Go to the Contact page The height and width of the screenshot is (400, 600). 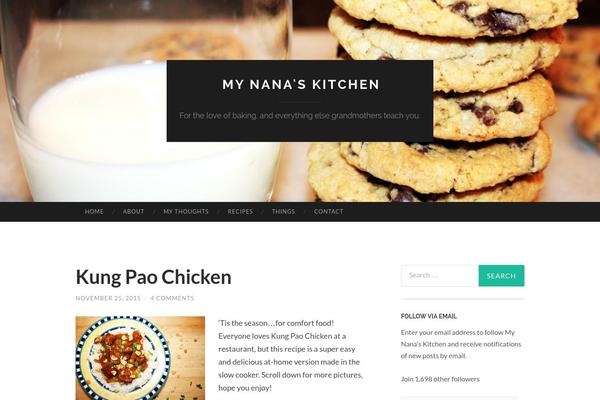click(328, 211)
